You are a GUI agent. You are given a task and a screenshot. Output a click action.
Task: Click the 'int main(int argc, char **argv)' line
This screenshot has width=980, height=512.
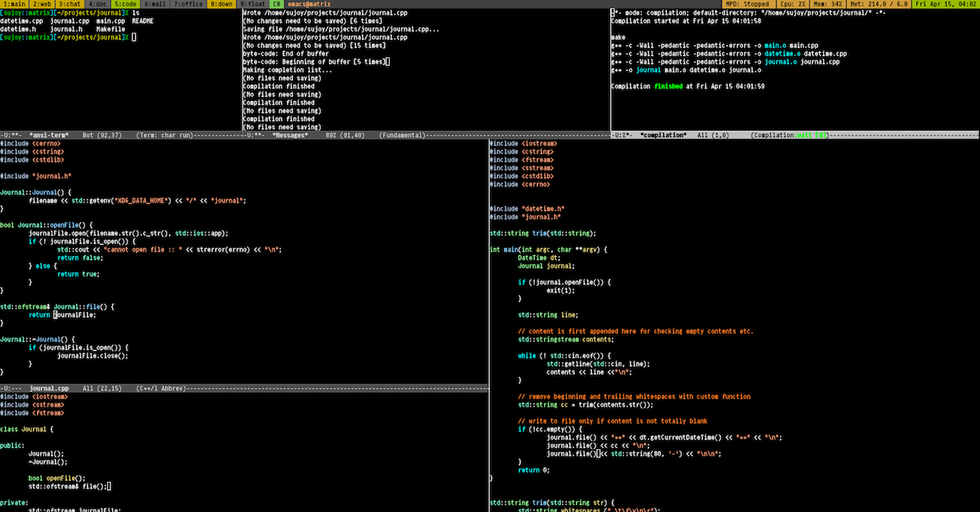pos(550,249)
